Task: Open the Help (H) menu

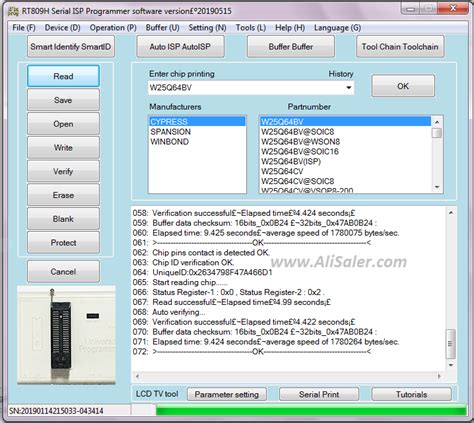Action: [x=290, y=28]
